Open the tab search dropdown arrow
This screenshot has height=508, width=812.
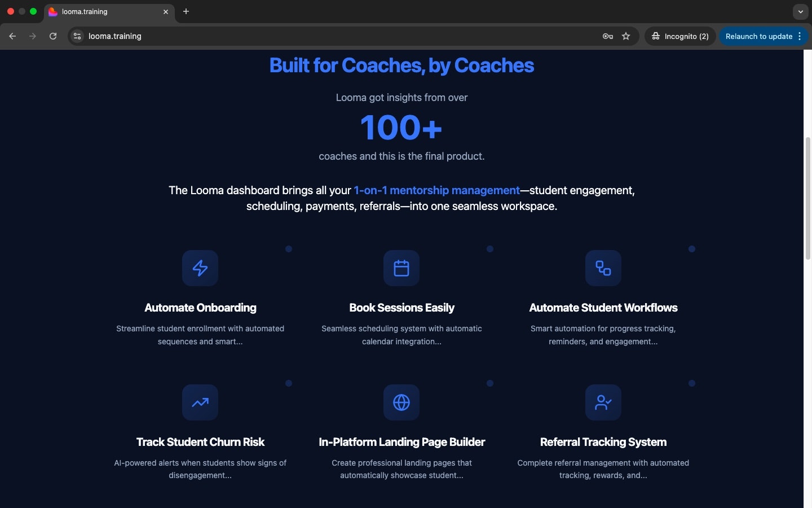pos(801,11)
